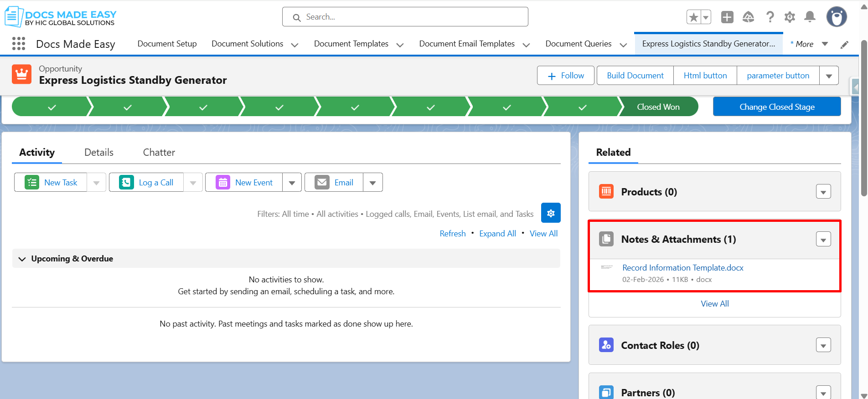This screenshot has height=399, width=868.
Task: Click the Closed Won path stage
Action: tap(658, 107)
